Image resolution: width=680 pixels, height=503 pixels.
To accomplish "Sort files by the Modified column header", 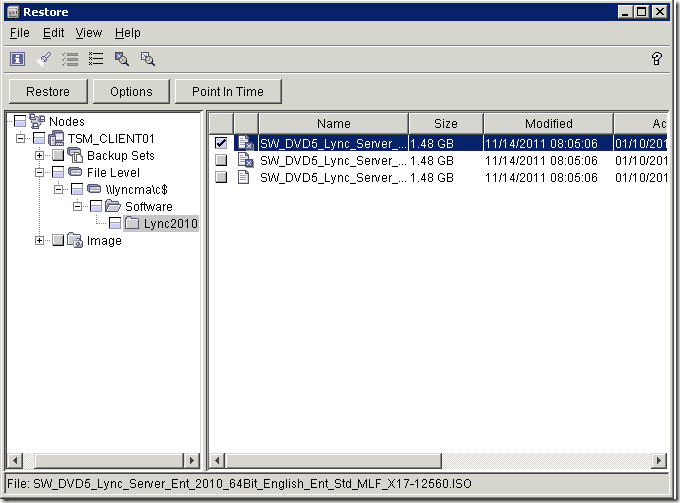I will [548, 123].
